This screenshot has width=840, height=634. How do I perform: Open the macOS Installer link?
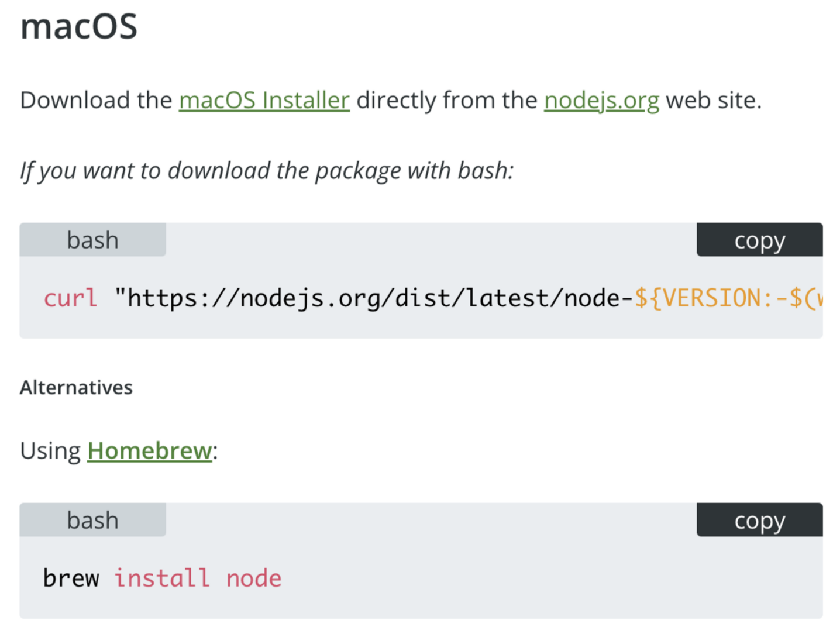pyautogui.click(x=264, y=100)
